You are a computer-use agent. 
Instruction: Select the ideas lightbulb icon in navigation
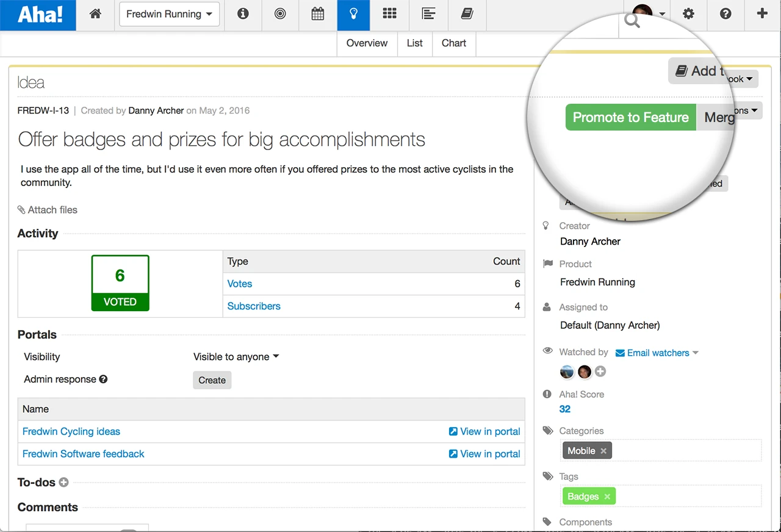[x=353, y=15]
